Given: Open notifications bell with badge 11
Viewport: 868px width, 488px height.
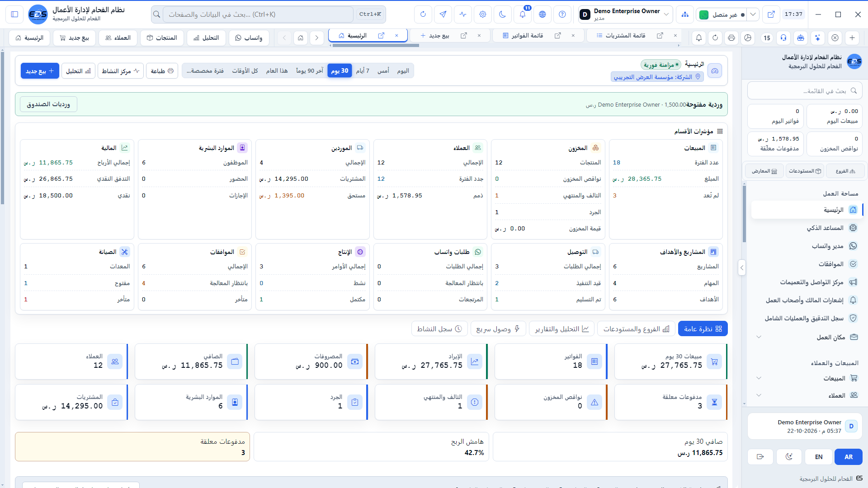Looking at the screenshot, I should click(x=523, y=14).
